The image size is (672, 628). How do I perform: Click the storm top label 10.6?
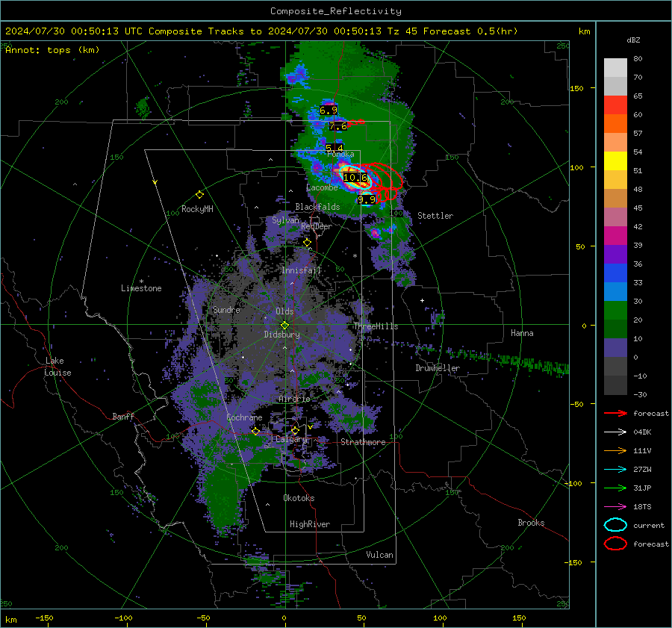tap(355, 178)
